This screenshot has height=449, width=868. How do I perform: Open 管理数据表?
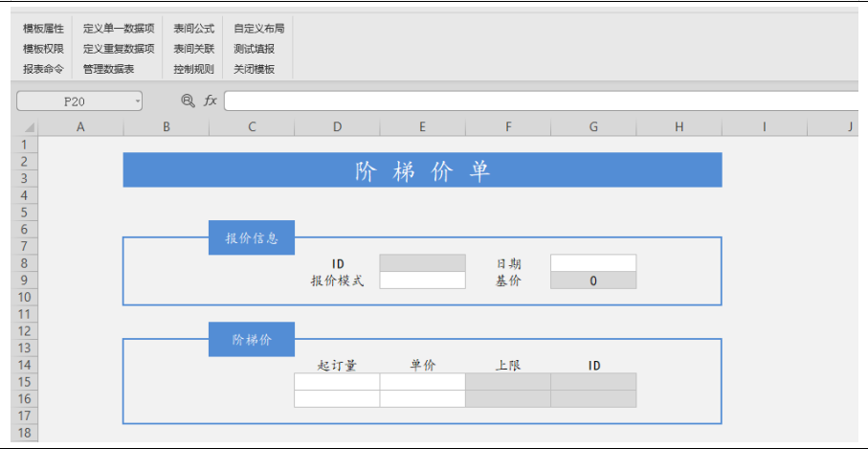pyautogui.click(x=108, y=69)
